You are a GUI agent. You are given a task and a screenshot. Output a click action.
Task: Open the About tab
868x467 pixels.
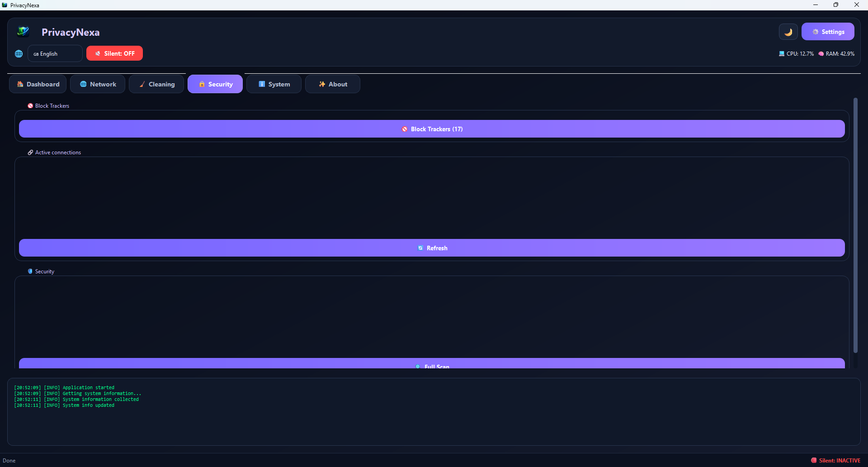pos(333,84)
